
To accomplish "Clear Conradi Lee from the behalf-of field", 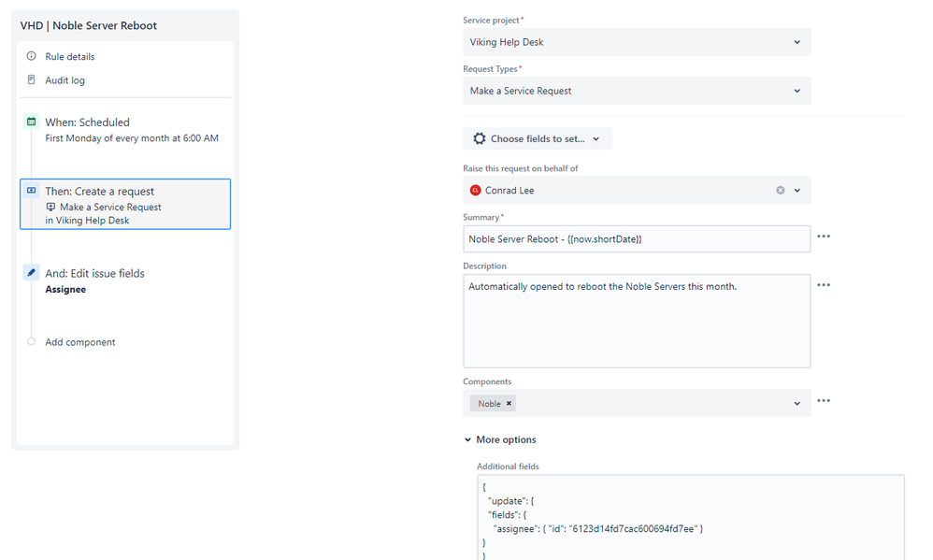I will (x=780, y=191).
